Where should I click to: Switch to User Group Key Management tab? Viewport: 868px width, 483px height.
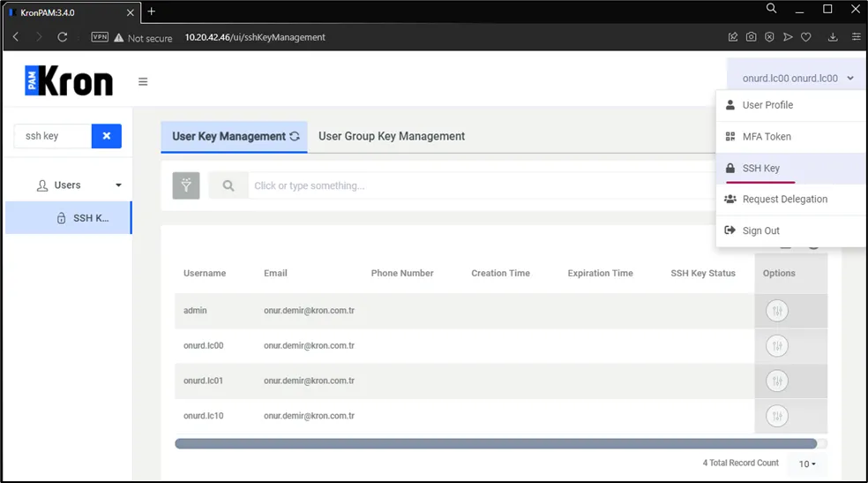(392, 136)
